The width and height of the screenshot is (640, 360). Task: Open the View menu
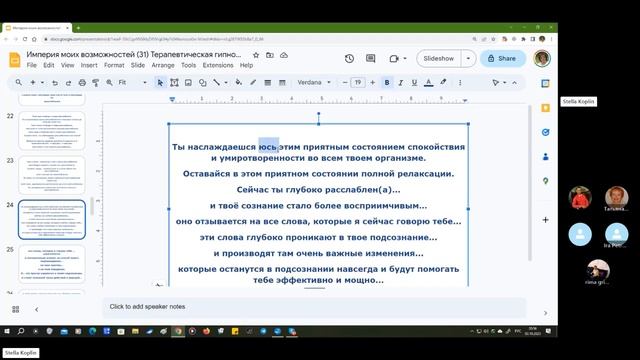point(67,65)
